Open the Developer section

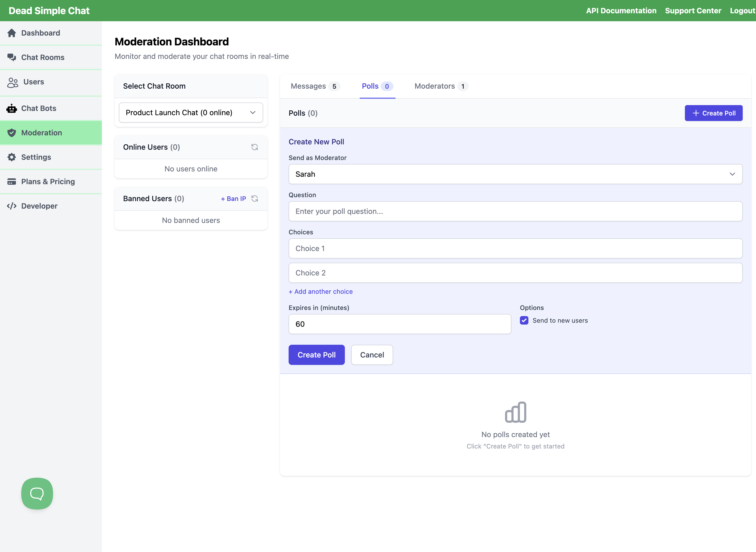tap(51, 206)
